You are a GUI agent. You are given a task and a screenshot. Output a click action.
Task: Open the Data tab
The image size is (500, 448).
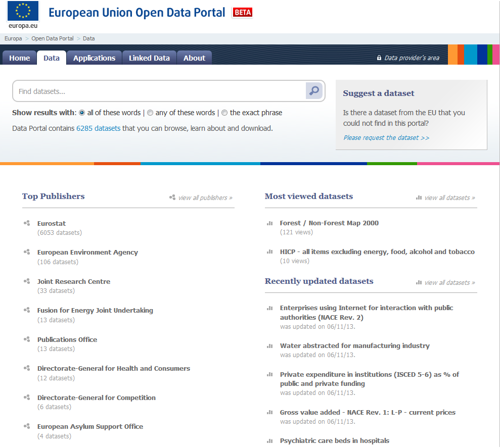tap(52, 58)
